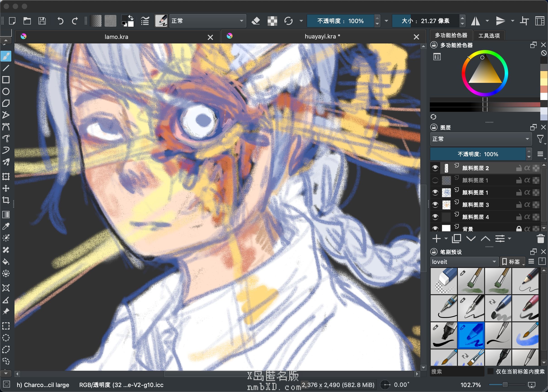Delete layer with the trash icon
Viewport: 548px width, 392px height.
pos(541,239)
